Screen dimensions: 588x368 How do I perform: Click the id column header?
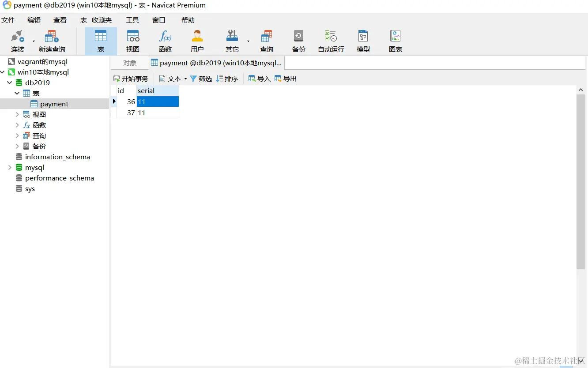click(127, 90)
